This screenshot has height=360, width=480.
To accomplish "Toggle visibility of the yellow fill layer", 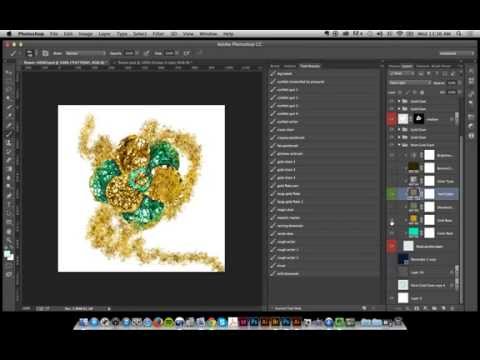I will coord(392,220).
